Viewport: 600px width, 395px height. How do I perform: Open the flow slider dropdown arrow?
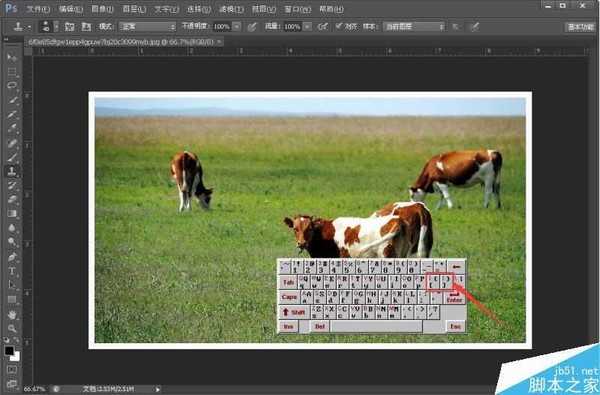coord(307,26)
